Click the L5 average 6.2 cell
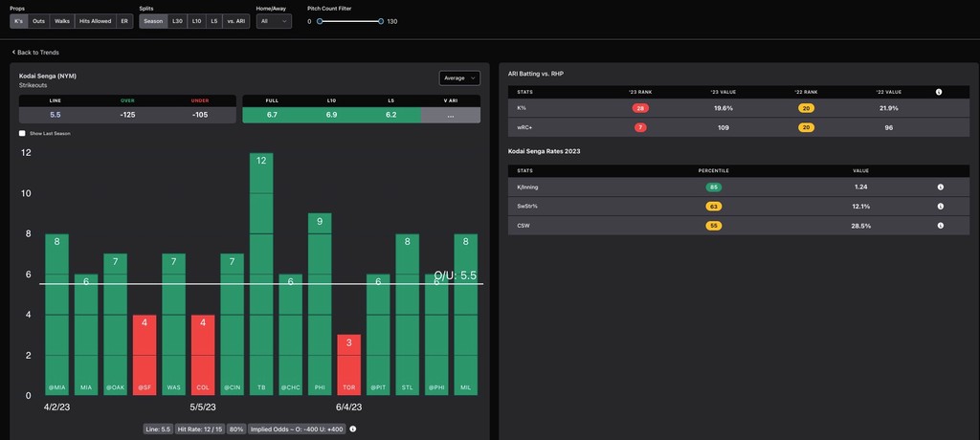Screen dimensions: 980x440 (391, 115)
